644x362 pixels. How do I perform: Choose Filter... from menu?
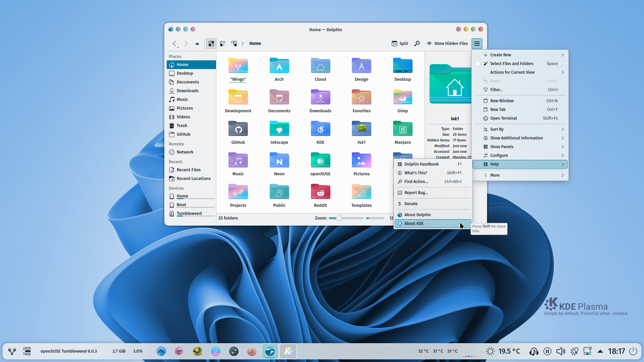click(520, 90)
